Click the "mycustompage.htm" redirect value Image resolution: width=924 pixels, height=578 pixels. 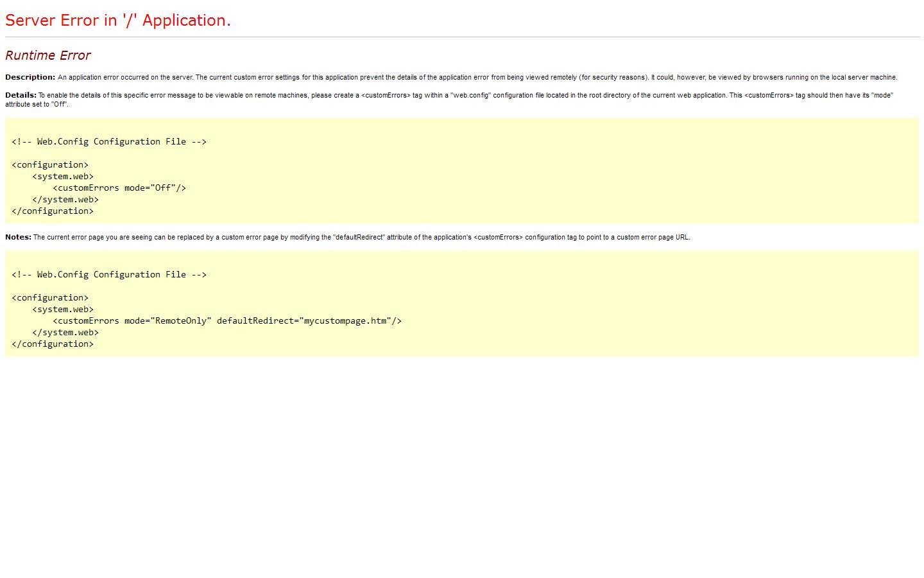(x=345, y=321)
